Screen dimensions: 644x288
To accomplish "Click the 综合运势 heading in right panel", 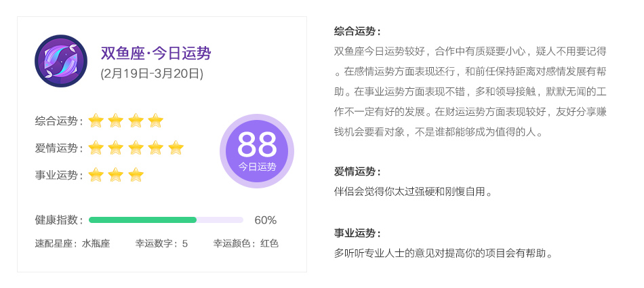I will [357, 32].
